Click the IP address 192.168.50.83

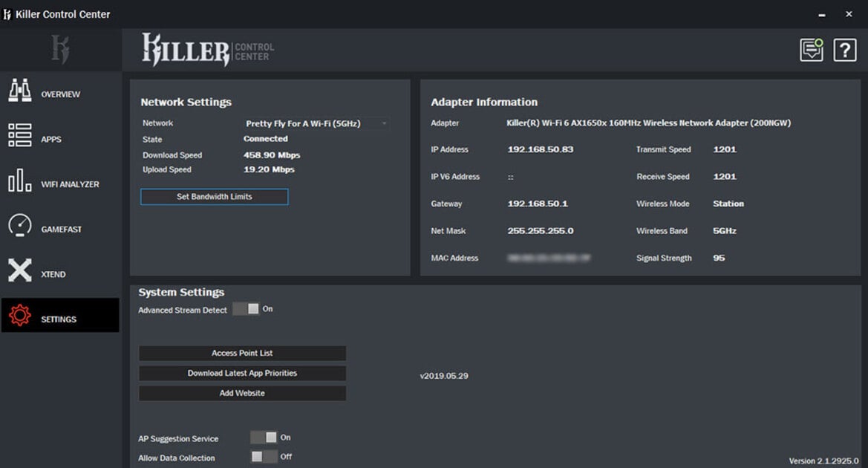coord(541,149)
